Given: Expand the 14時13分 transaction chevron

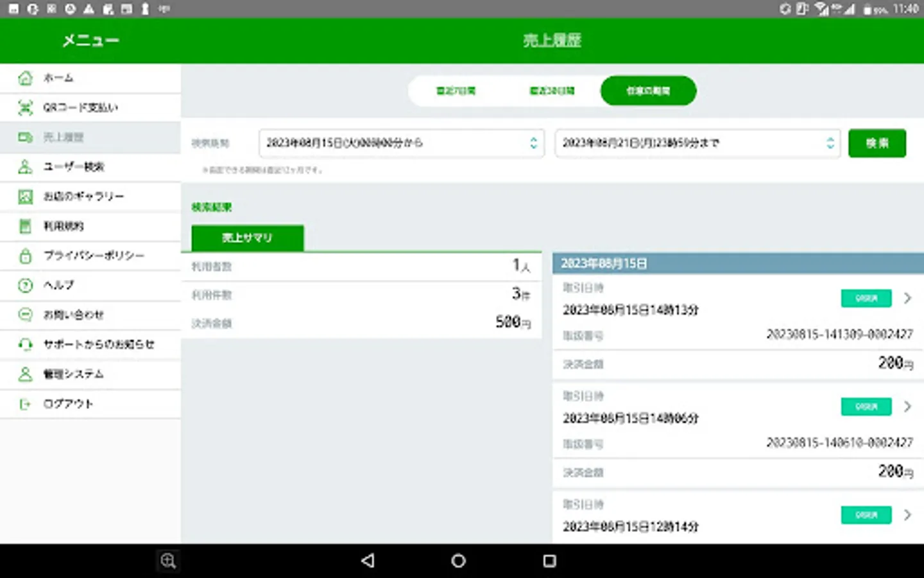Looking at the screenshot, I should [x=907, y=298].
